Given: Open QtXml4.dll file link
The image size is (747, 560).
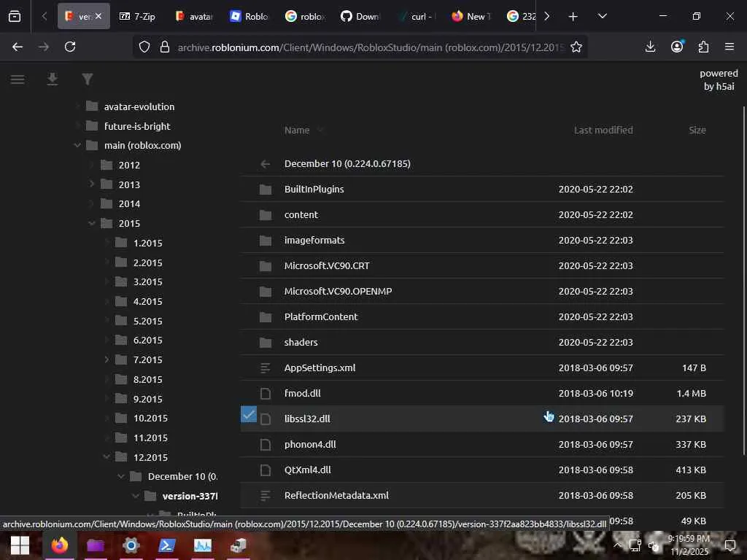Looking at the screenshot, I should [307, 470].
